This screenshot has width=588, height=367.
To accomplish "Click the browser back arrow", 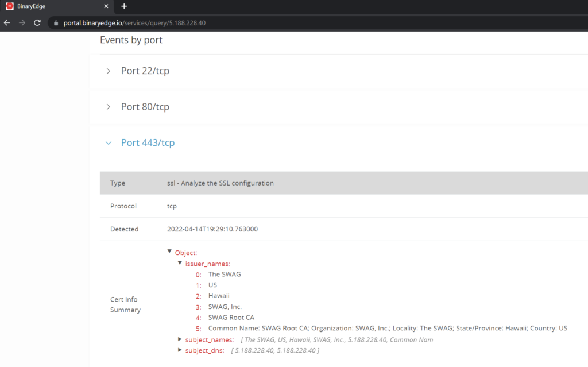I will (7, 23).
